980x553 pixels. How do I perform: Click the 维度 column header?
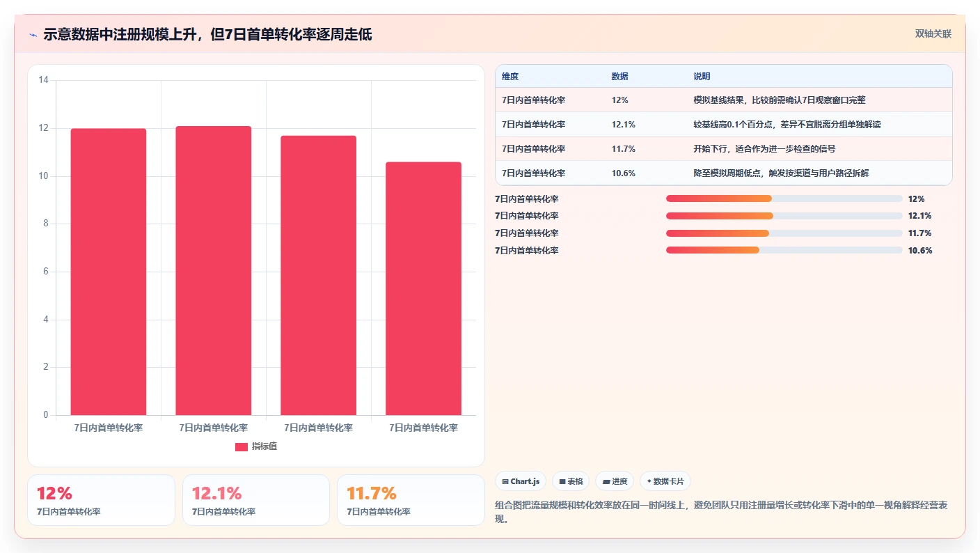click(510, 77)
